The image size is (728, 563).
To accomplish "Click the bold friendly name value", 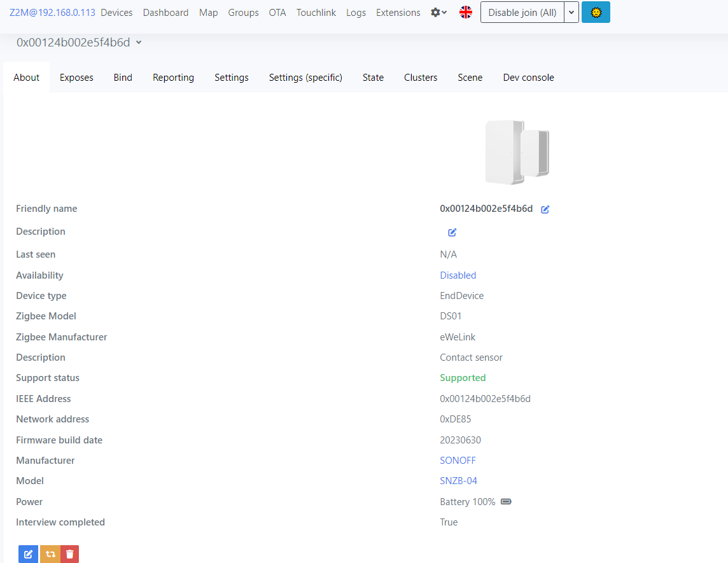I will (486, 209).
